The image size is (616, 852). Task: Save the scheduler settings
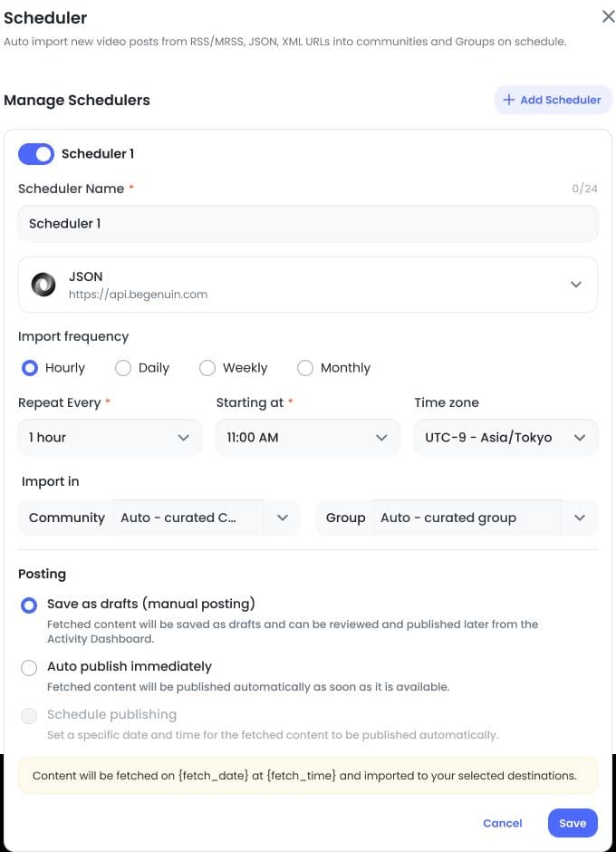tap(573, 823)
